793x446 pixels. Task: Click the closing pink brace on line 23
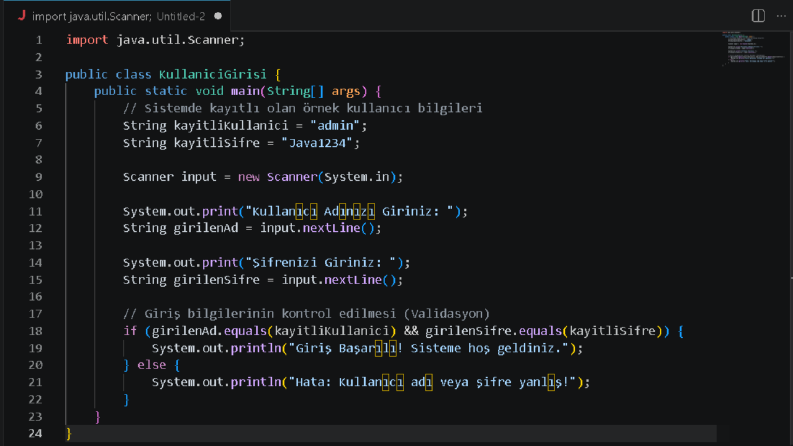(98, 417)
